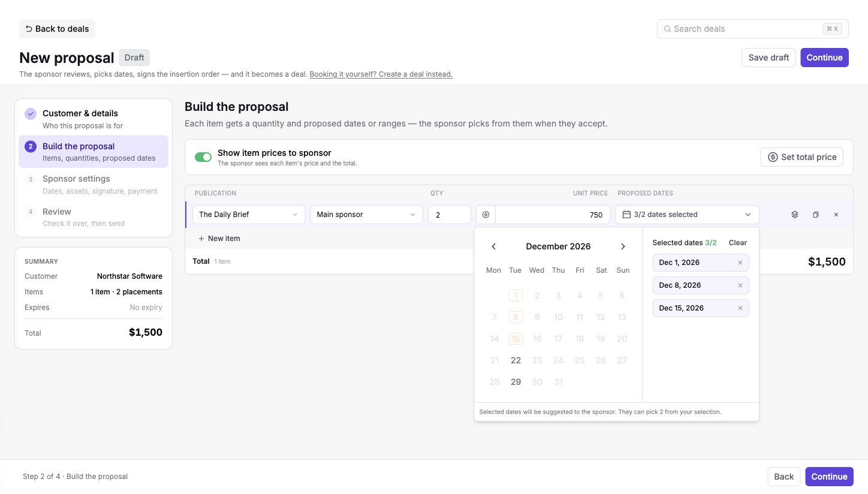Click Save draft button
868x494 pixels.
768,58
